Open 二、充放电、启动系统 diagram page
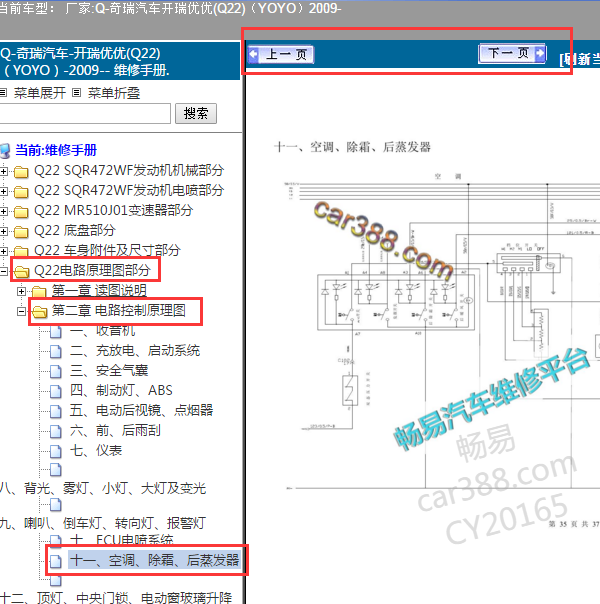 [135, 351]
